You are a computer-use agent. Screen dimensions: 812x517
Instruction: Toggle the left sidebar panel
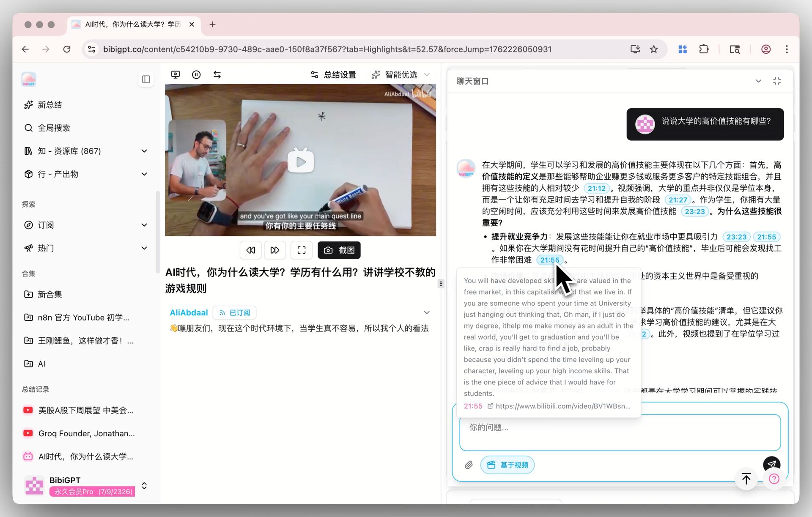(x=146, y=79)
